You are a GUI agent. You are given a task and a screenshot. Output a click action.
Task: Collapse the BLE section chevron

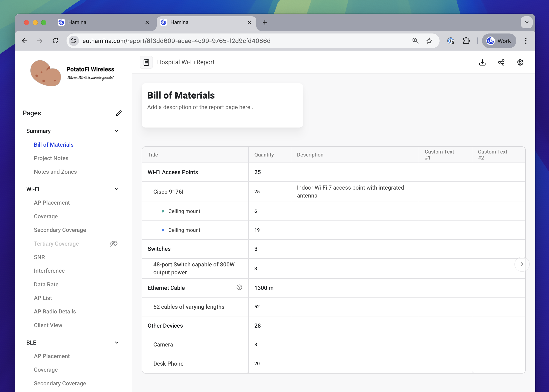click(117, 343)
